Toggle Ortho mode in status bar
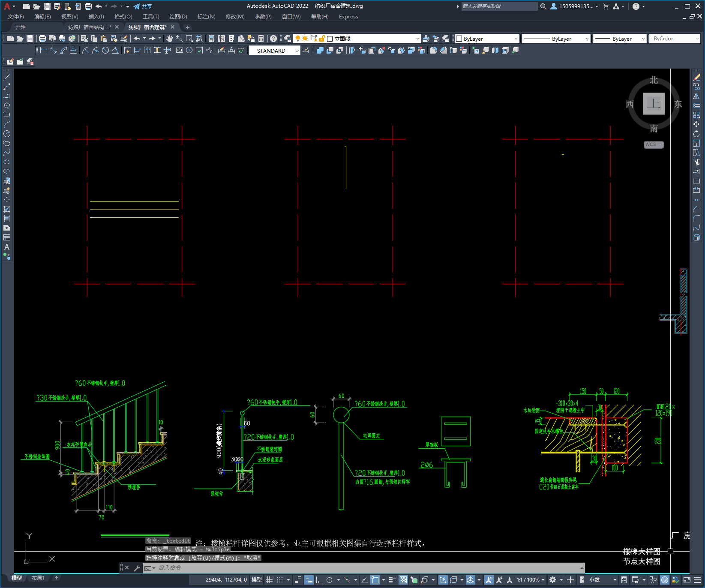 coord(319,580)
